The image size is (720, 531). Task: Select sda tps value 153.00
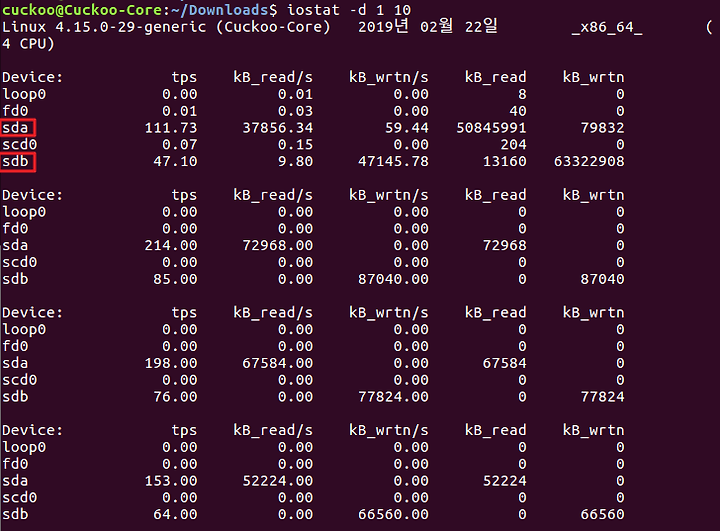171,480
